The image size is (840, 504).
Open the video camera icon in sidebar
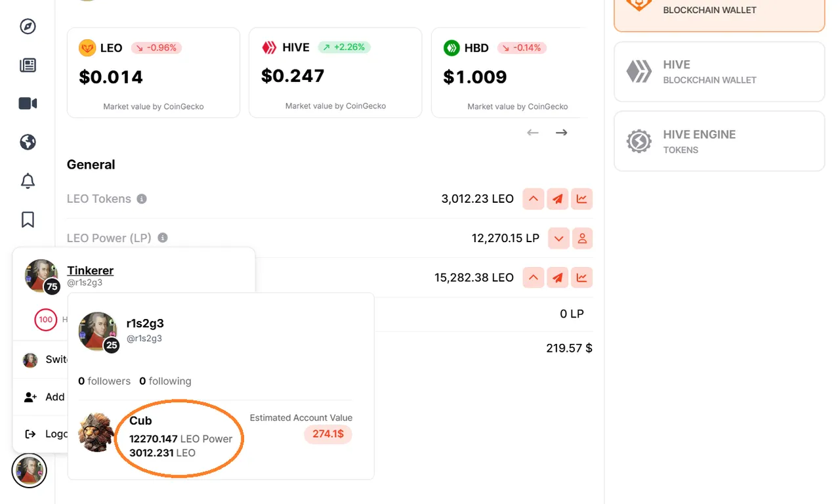click(28, 104)
